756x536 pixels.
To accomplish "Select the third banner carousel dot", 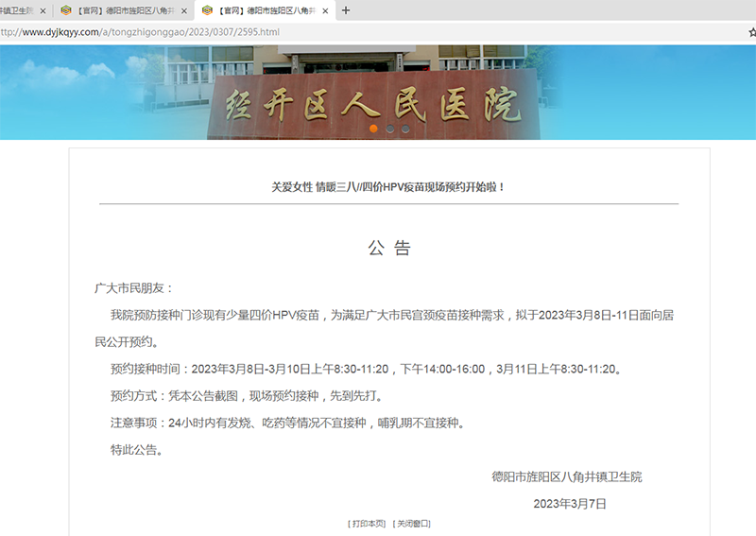I will [405, 128].
